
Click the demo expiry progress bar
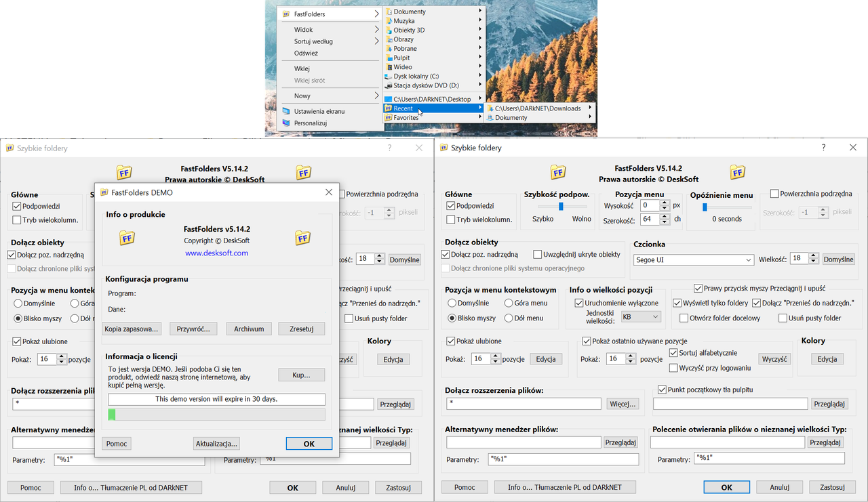216,415
